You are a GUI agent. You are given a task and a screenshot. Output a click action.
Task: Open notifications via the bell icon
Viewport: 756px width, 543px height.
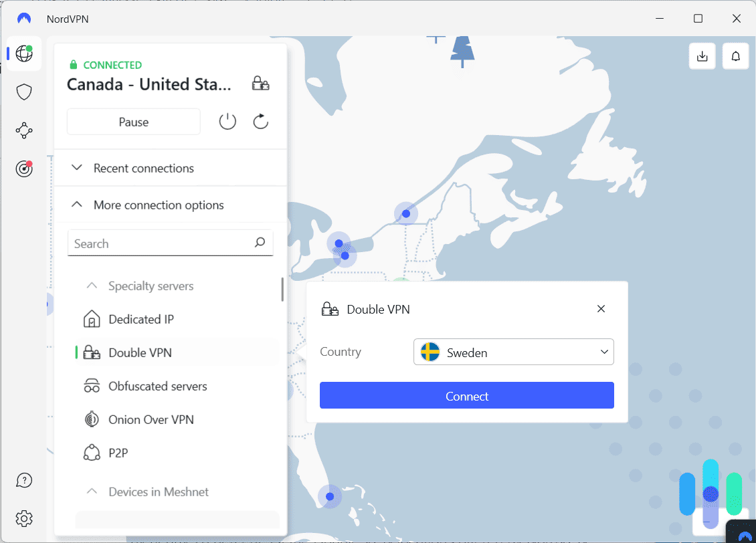coord(735,56)
